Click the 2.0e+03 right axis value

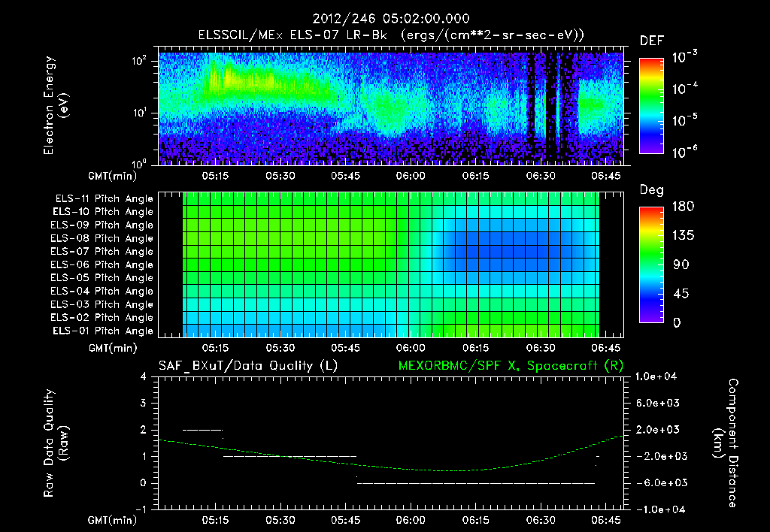click(x=658, y=430)
